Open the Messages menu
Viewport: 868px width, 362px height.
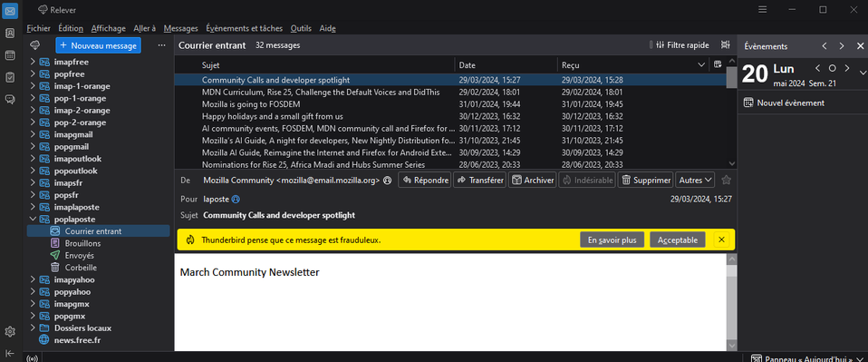[181, 28]
